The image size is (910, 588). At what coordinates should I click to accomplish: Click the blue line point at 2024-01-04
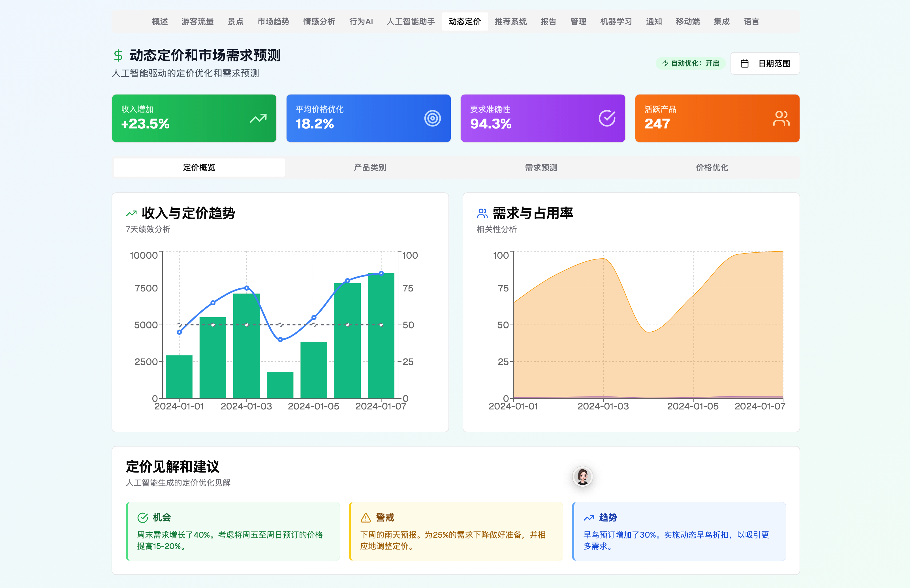click(280, 340)
